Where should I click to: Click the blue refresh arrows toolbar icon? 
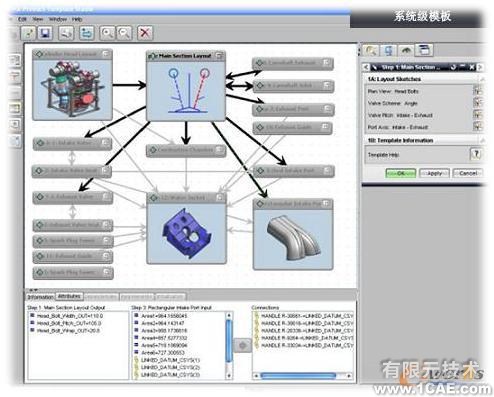(87, 33)
